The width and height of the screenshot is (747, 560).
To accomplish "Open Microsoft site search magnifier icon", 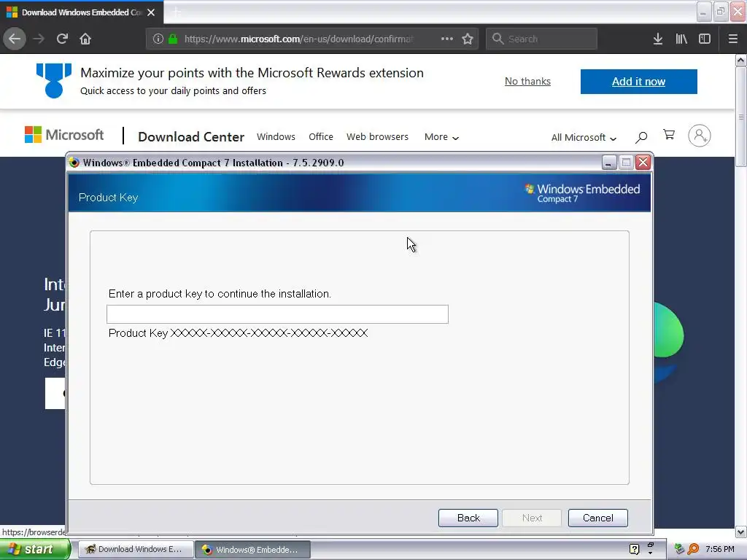I will coord(641,137).
